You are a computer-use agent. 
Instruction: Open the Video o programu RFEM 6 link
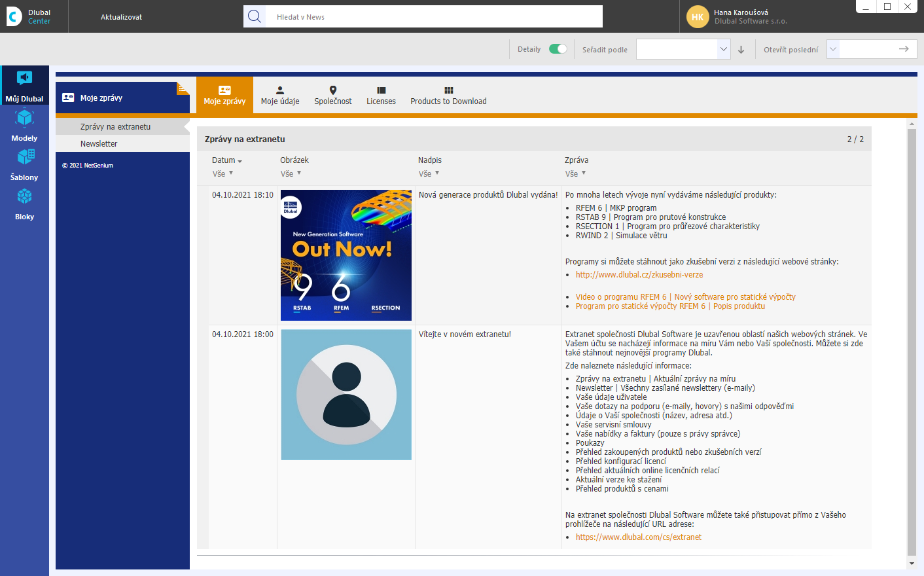686,297
